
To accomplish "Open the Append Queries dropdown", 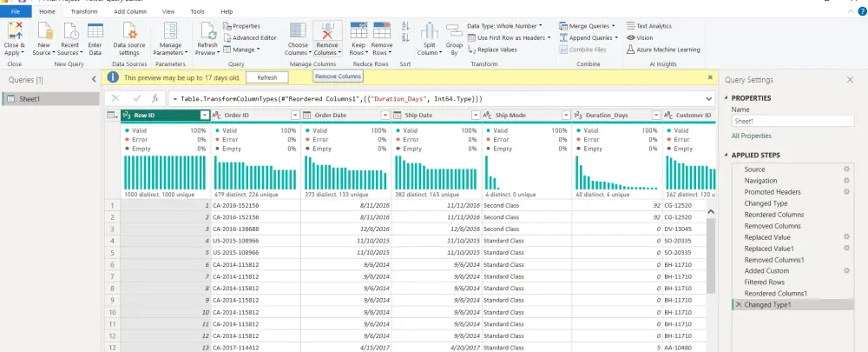I will 616,37.
